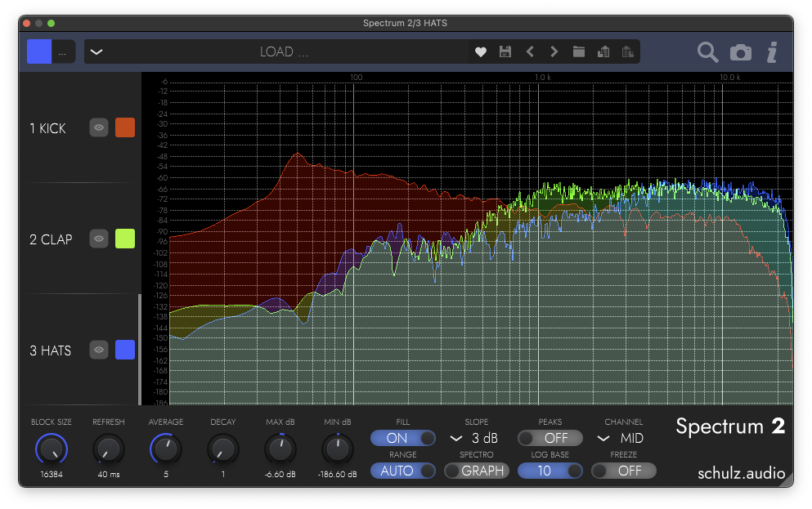This screenshot has height=509, width=812.
Task: Click the schulz.audio link
Action: 741,473
